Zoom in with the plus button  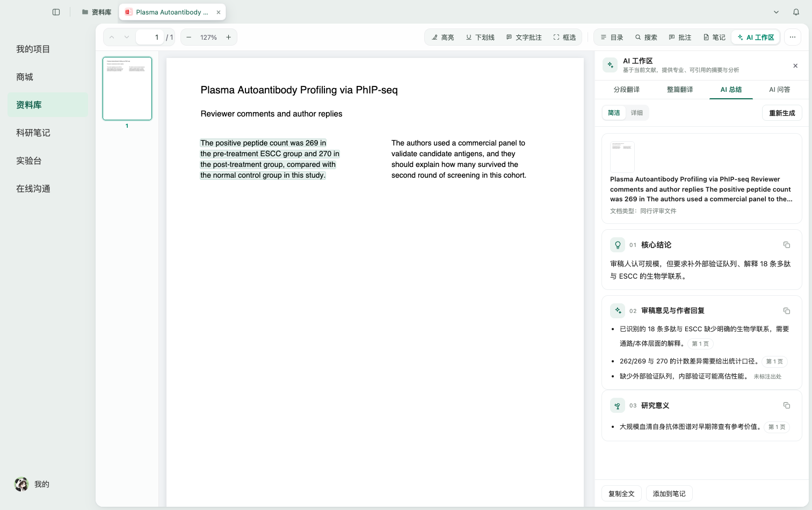point(228,37)
